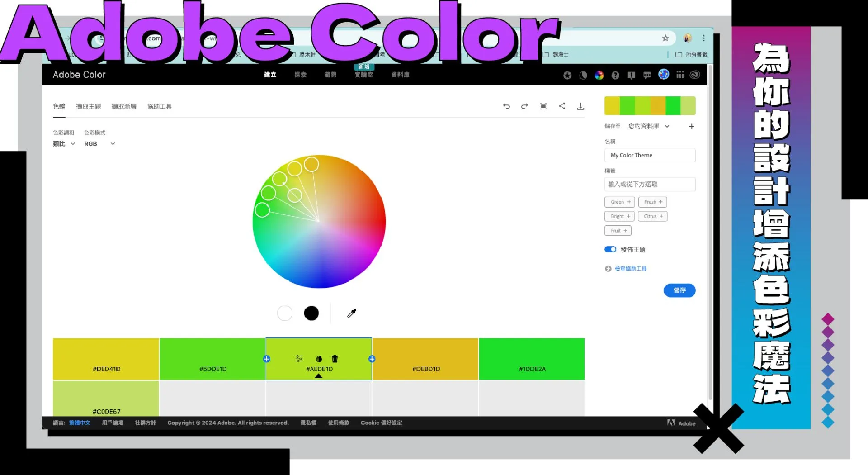Toggle dark mode with the moon icon

[583, 75]
